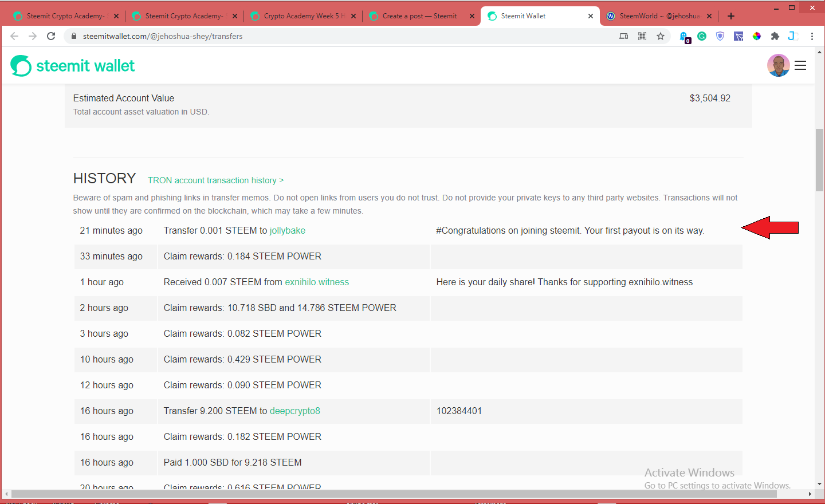Click the user profile avatar
825x504 pixels.
tap(779, 65)
